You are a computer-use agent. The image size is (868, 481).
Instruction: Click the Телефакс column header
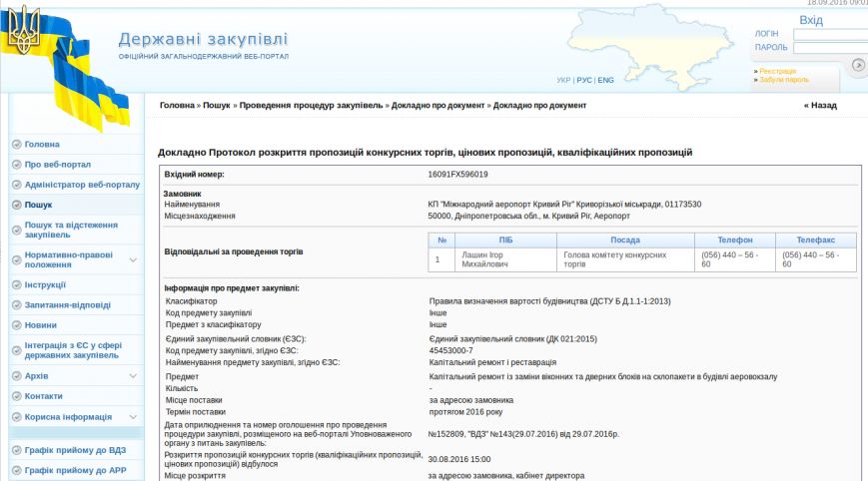(816, 240)
